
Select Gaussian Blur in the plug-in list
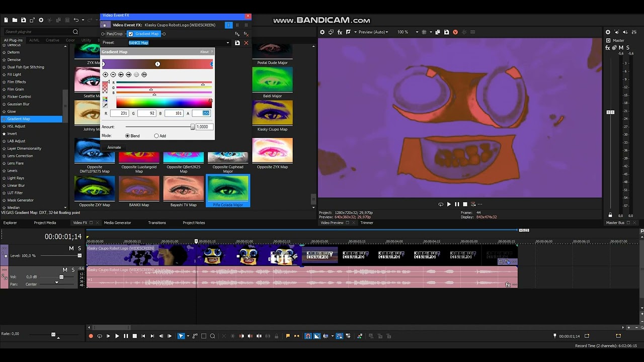tap(18, 104)
